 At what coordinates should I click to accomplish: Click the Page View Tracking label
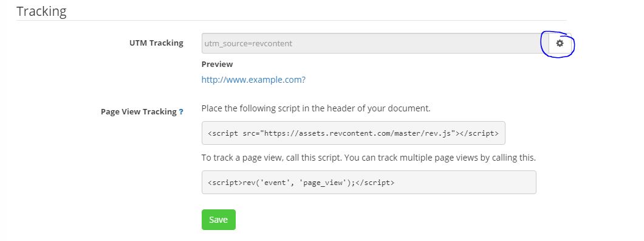139,112
